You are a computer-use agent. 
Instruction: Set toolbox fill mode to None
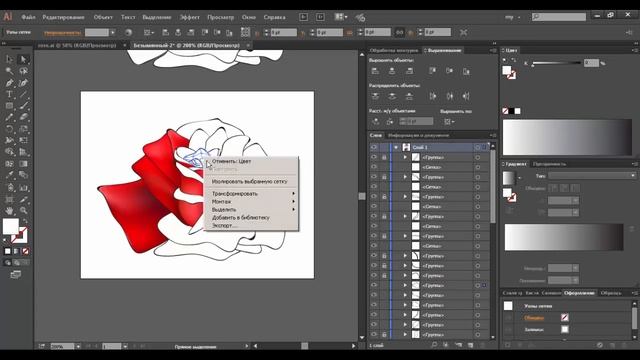click(x=26, y=251)
